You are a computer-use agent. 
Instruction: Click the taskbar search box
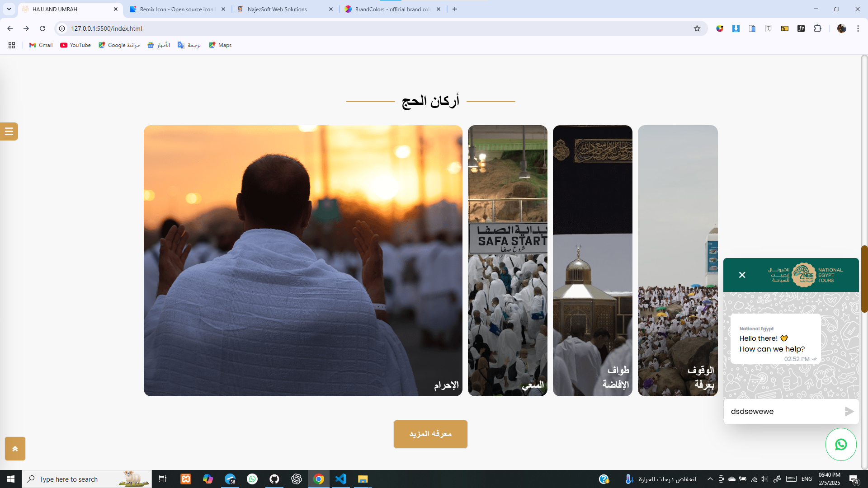tap(87, 479)
